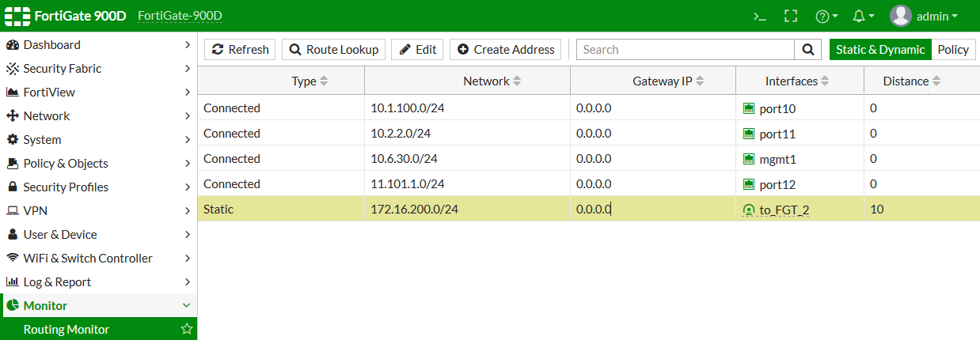Image resolution: width=980 pixels, height=340 pixels.
Task: Click the fullscreen toggle icon
Action: (790, 16)
